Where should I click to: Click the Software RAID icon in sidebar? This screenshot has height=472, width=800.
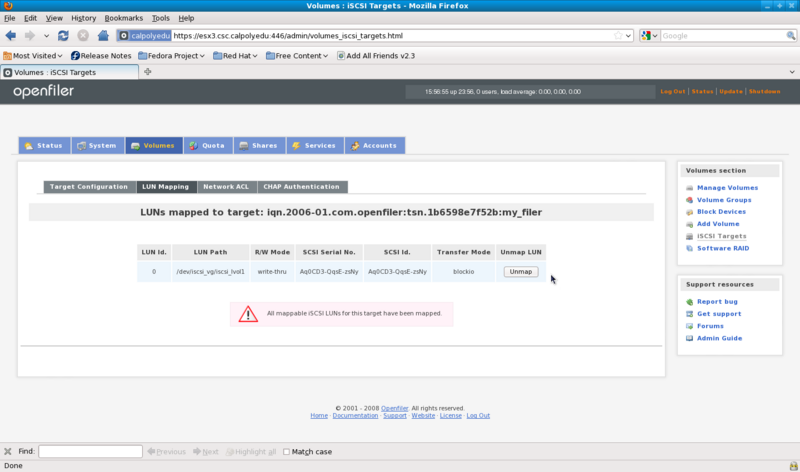coord(689,249)
